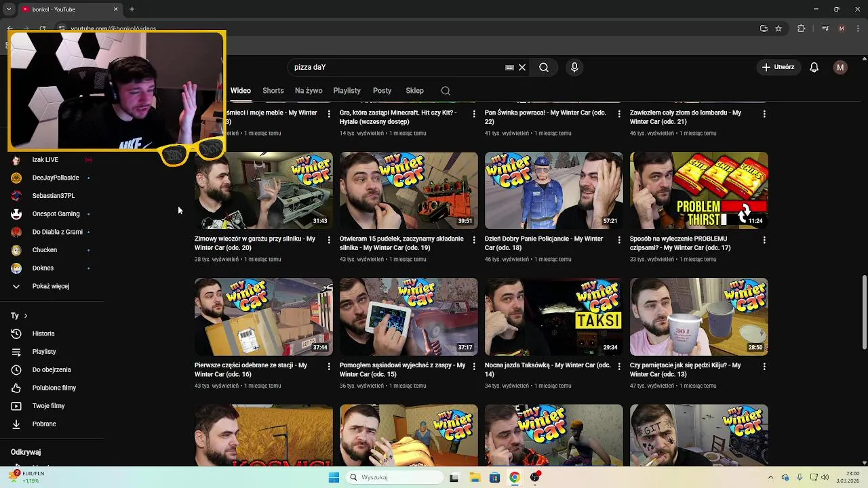Click the Utwórz create button
868x488 pixels.
pyautogui.click(x=778, y=67)
